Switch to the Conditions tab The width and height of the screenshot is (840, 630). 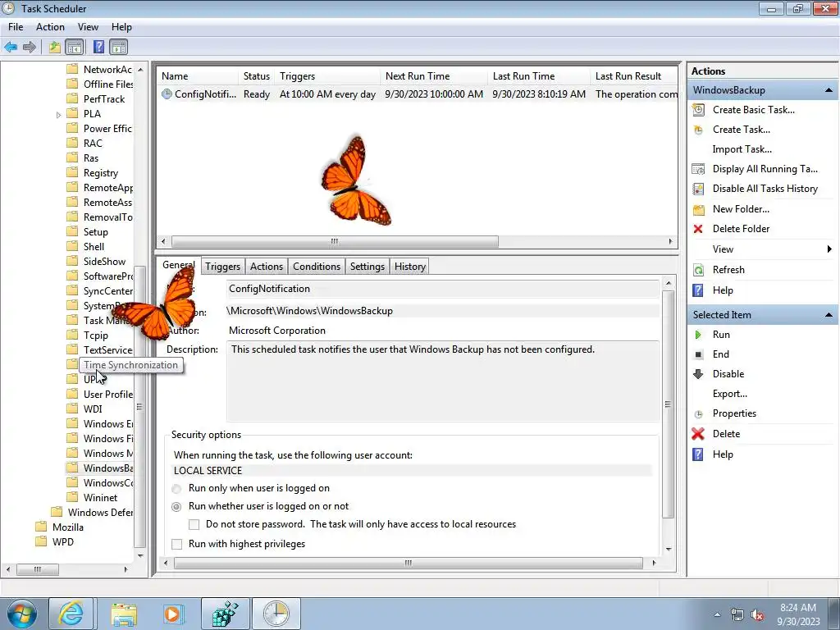tap(317, 267)
